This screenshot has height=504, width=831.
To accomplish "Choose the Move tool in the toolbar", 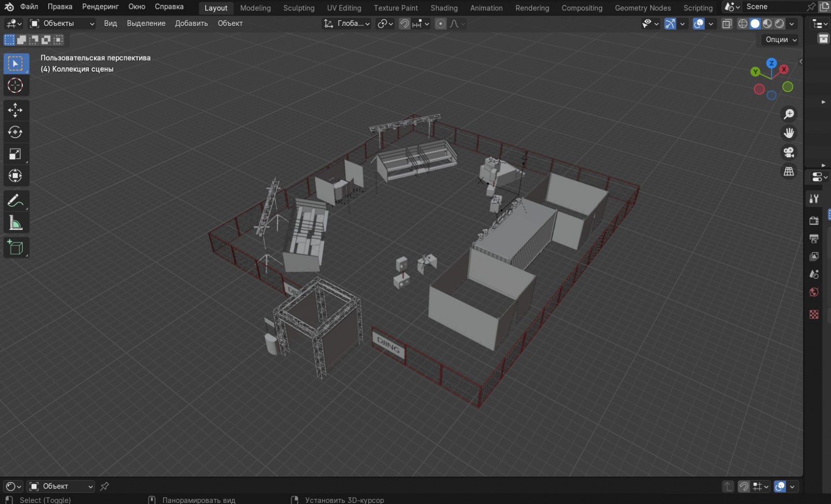I will 16,110.
